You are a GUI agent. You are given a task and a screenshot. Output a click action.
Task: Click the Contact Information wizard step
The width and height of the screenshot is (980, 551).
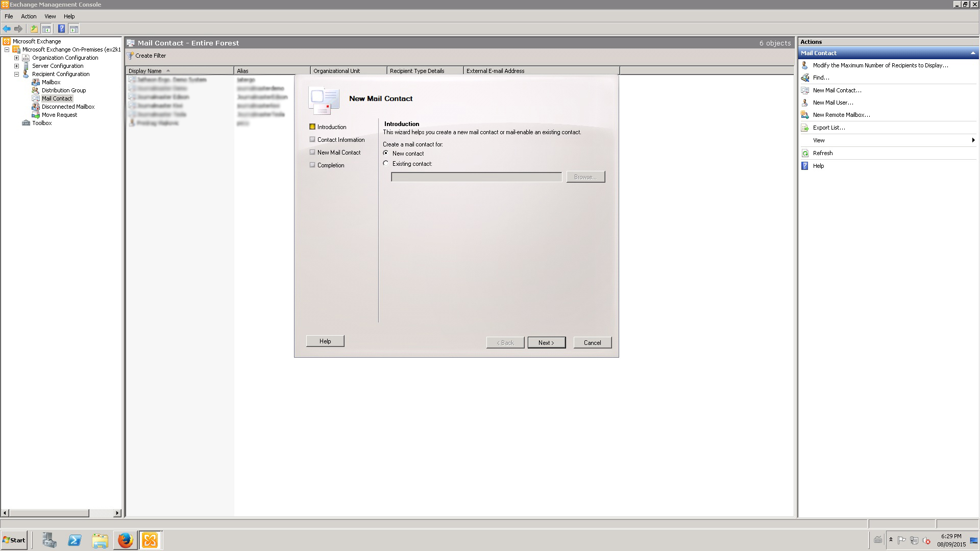341,140
